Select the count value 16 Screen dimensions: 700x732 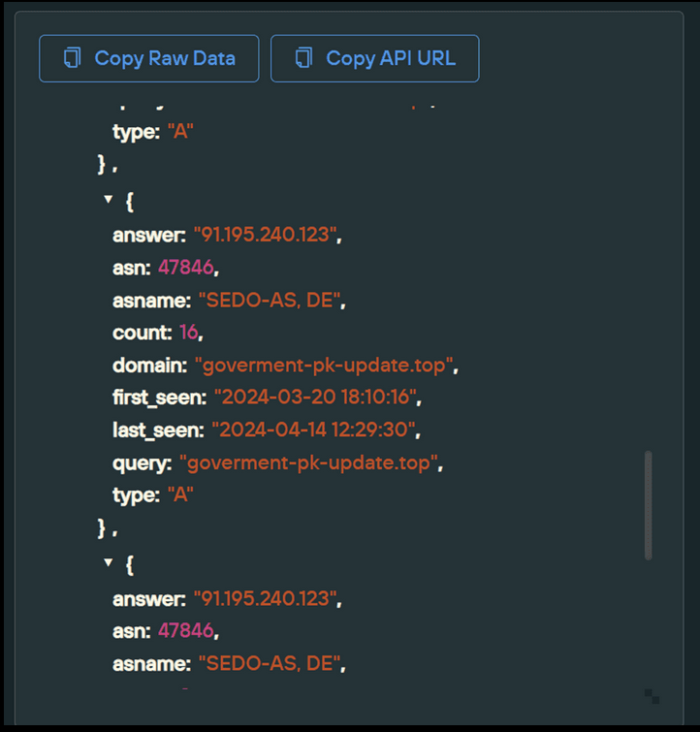click(x=188, y=333)
